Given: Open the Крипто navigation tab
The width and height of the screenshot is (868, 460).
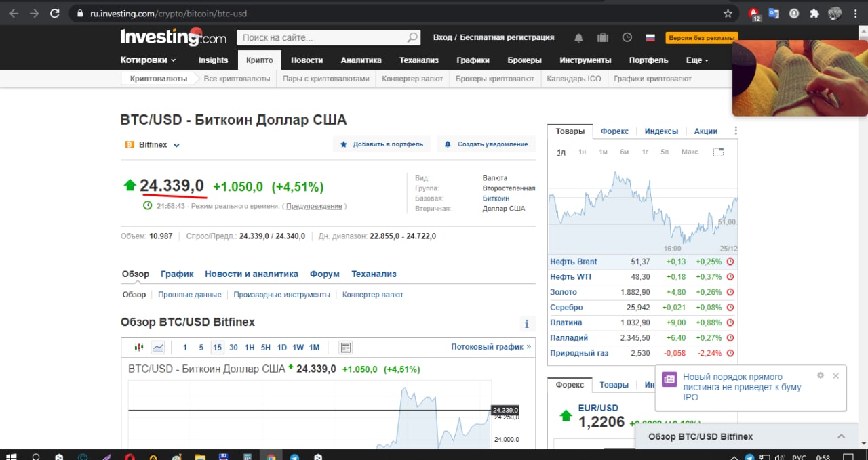Looking at the screenshot, I should point(259,60).
